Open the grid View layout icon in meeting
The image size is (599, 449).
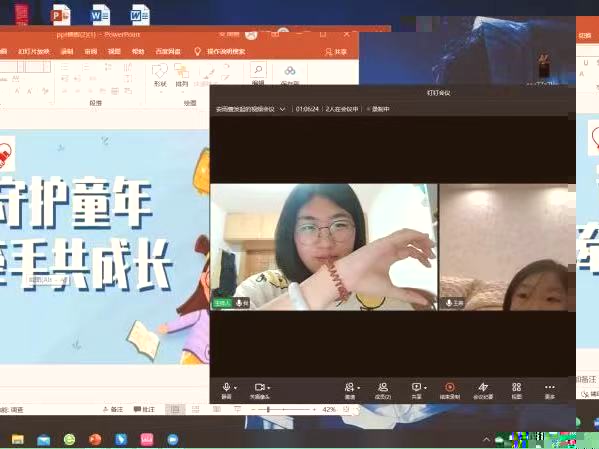tap(516, 391)
